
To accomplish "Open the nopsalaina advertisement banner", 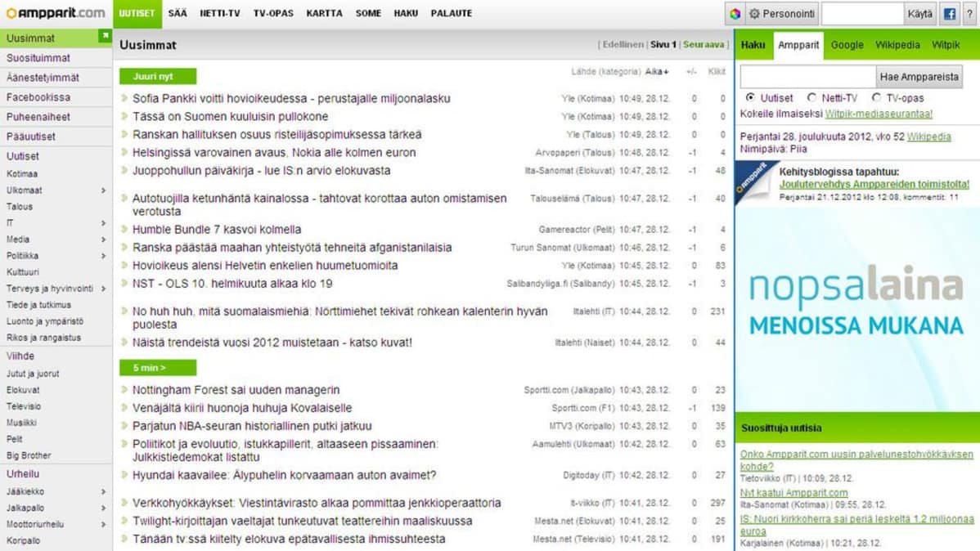I will pyautogui.click(x=856, y=308).
